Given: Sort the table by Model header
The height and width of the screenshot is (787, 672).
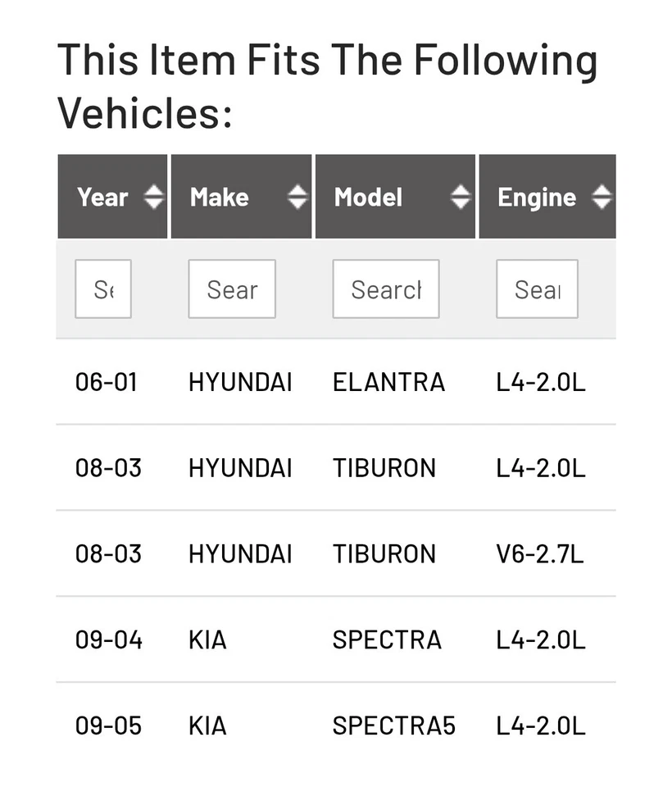Looking at the screenshot, I should coord(369,197).
